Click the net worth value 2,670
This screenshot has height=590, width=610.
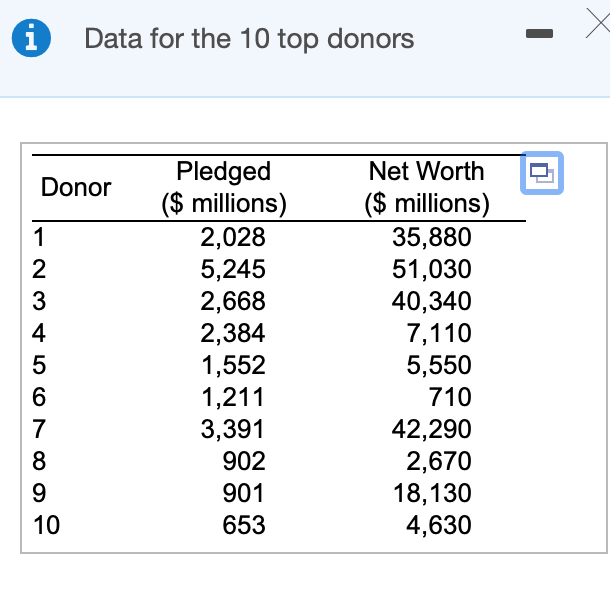click(439, 461)
